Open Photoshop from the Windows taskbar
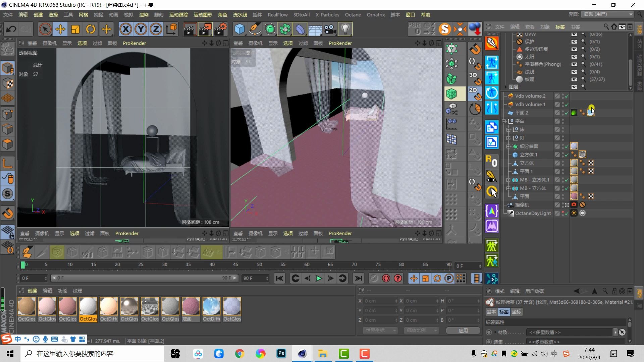This screenshot has height=362, width=644. point(281,354)
